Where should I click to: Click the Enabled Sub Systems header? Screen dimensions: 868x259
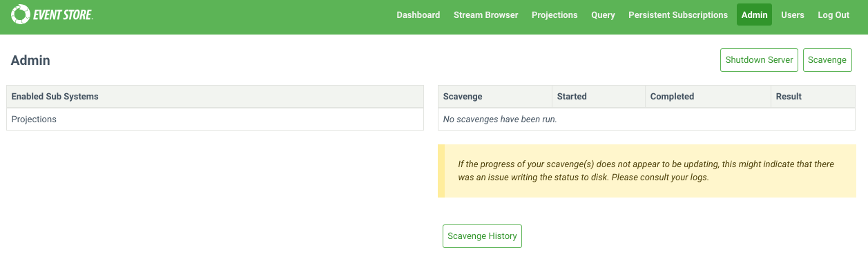(x=215, y=97)
